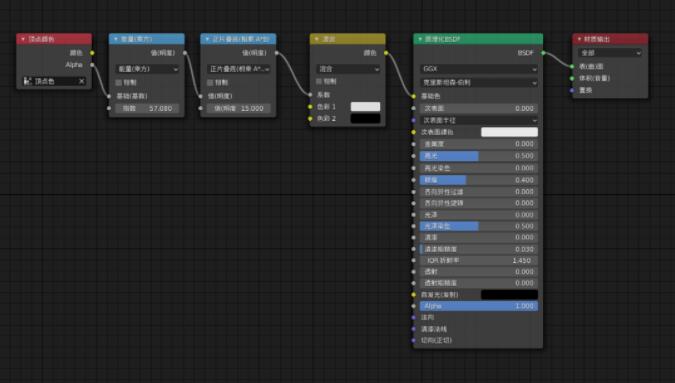Enable the Clamp checkbox in the Power math node
This screenshot has height=383, width=675.
118,82
